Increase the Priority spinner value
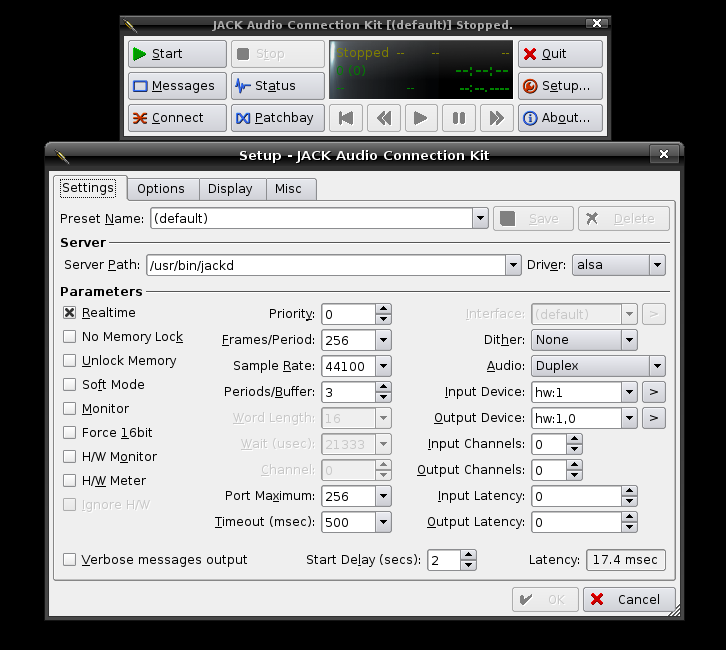Image resolution: width=726 pixels, height=650 pixels. click(x=383, y=309)
